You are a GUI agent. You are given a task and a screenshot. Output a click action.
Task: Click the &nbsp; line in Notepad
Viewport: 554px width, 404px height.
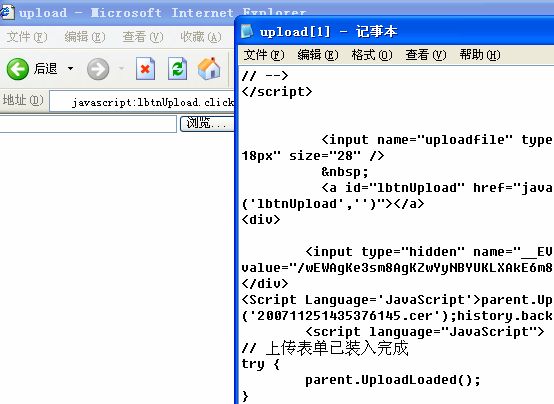(x=345, y=172)
